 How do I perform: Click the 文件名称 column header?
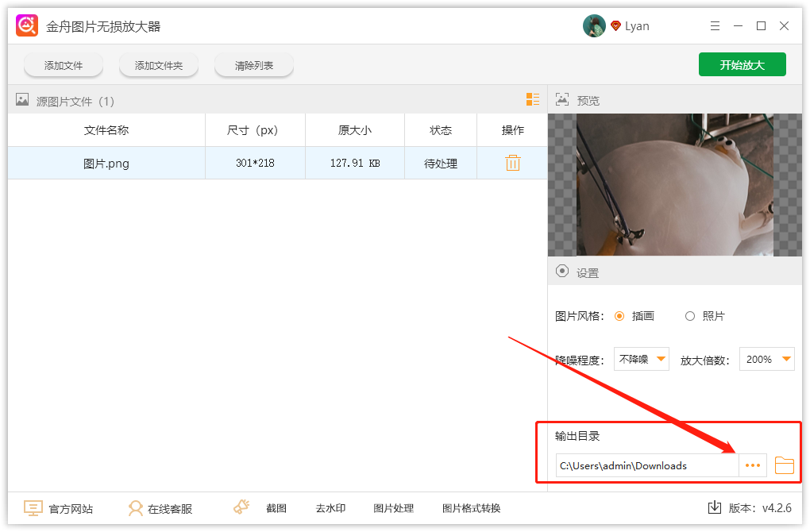106,130
